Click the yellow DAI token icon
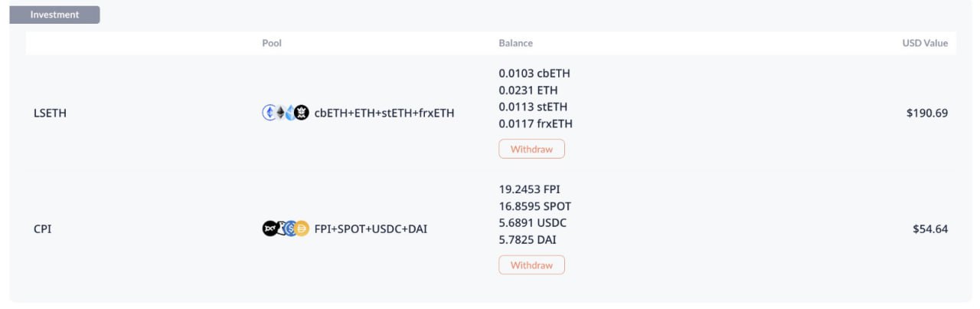The width and height of the screenshot is (980, 309). click(302, 228)
